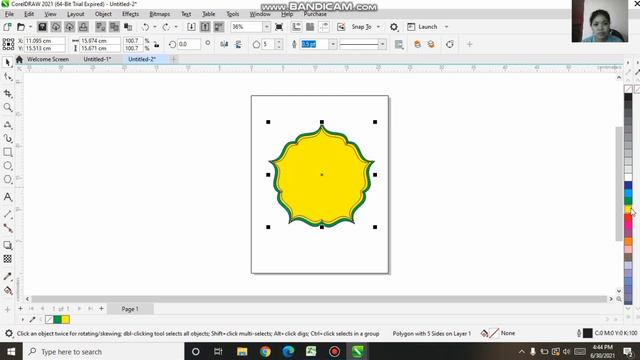
Task: Click the X position input field
Action: pos(44,40)
